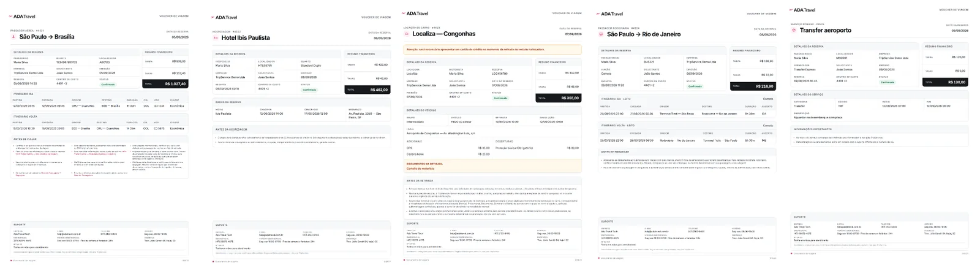Click the car icon beside Localiza — Congonhas
The height and width of the screenshot is (268, 980).
tap(406, 34)
